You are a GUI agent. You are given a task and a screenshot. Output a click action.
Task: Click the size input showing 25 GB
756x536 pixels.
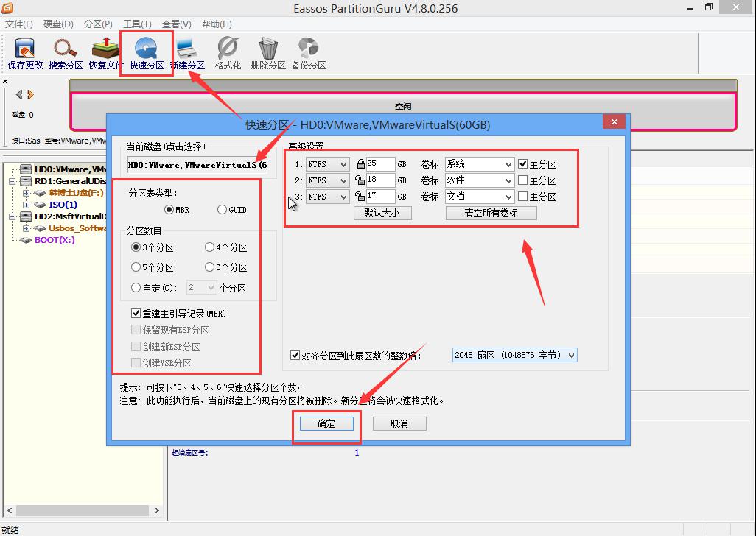click(x=380, y=163)
